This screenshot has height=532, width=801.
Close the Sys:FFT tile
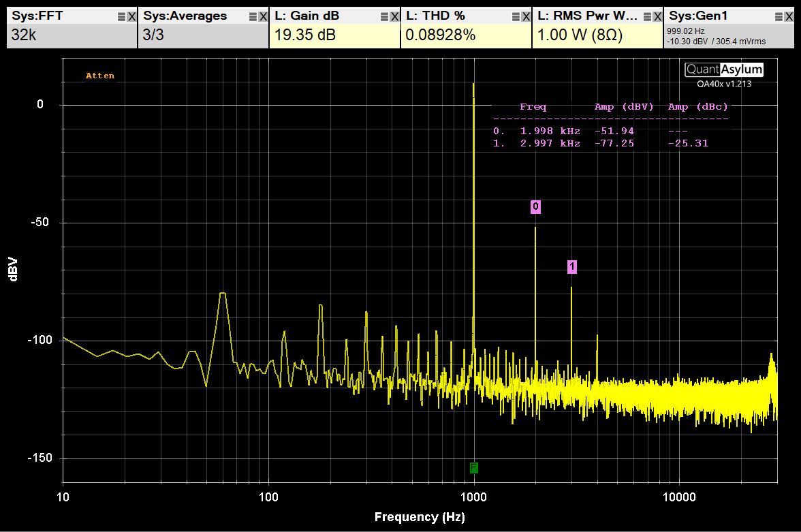click(132, 17)
